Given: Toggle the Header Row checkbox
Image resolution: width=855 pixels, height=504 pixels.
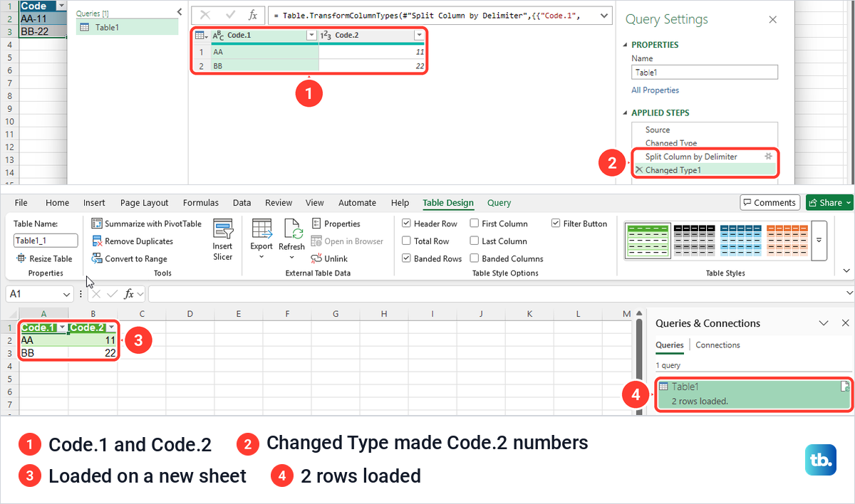Looking at the screenshot, I should pyautogui.click(x=406, y=224).
